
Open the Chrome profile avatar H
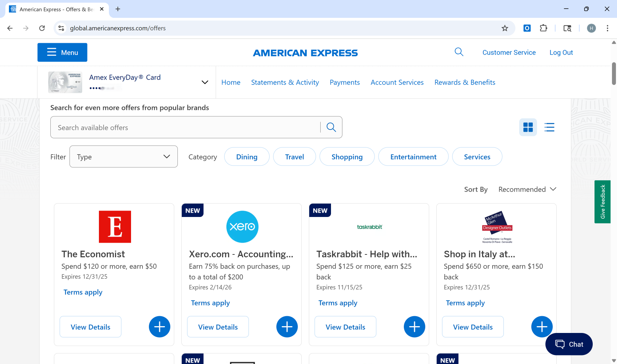591,28
